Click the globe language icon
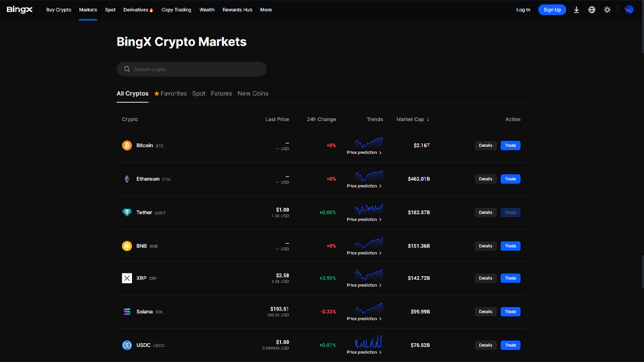The image size is (644, 362). coord(592,10)
